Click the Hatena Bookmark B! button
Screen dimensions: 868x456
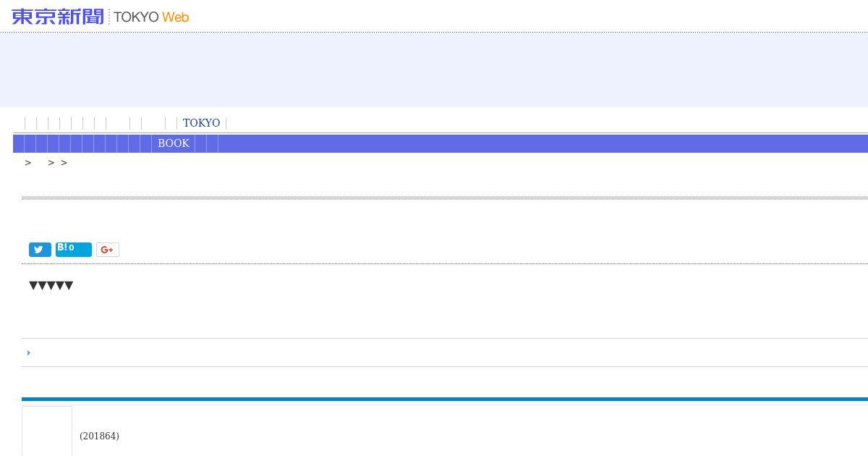pos(62,248)
